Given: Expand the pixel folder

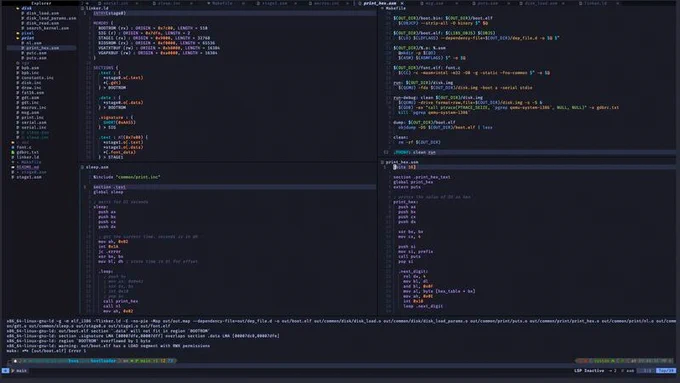Looking at the screenshot, I should (x=27, y=33).
